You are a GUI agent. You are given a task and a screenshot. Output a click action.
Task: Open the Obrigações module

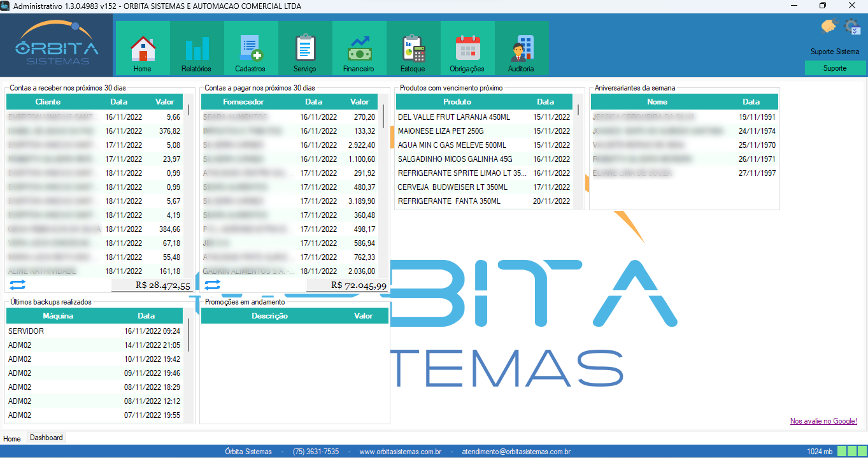click(467, 48)
